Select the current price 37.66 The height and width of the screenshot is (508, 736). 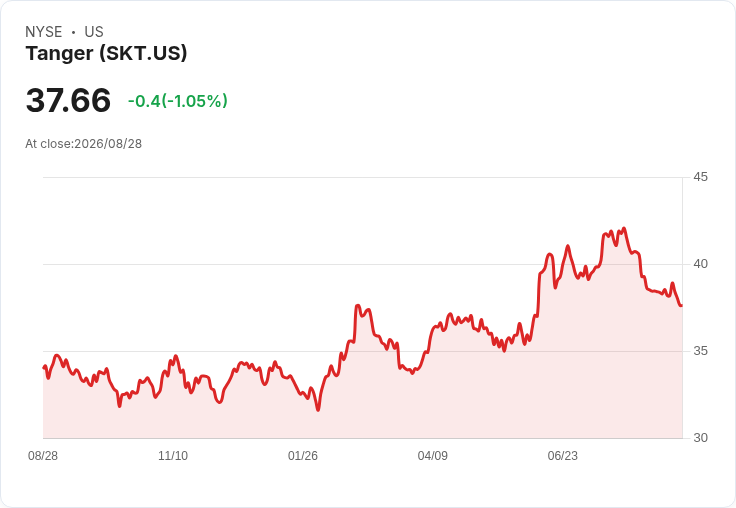(x=69, y=100)
